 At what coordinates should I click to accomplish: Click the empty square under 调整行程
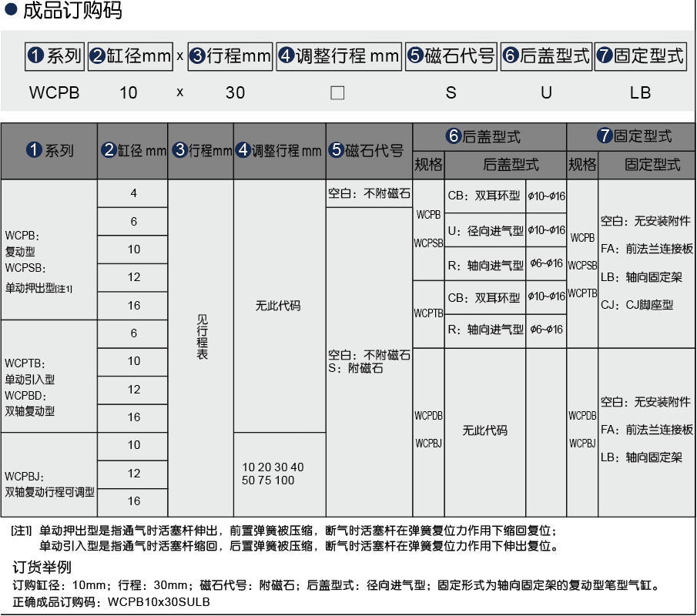tap(337, 93)
